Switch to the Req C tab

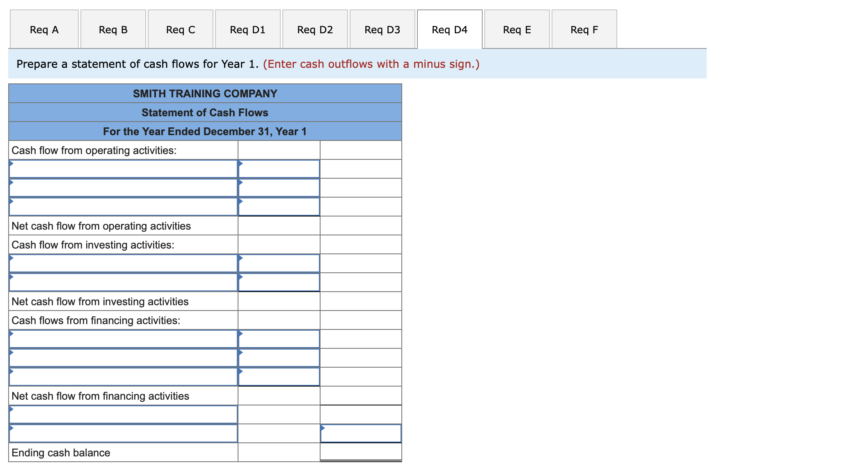coord(180,29)
